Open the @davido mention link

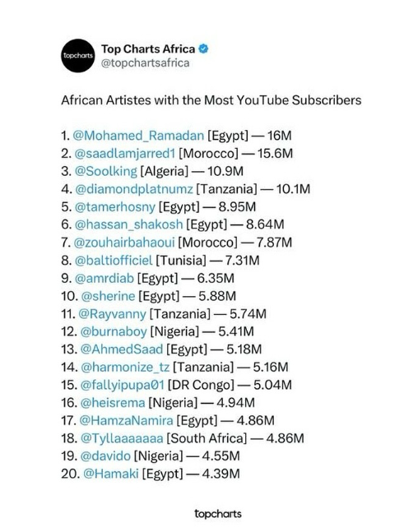[x=105, y=456]
